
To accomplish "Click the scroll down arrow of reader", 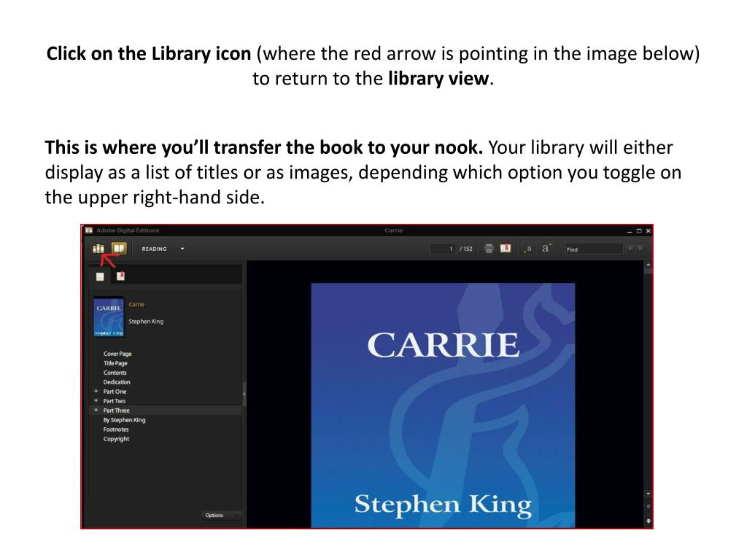I will (648, 494).
